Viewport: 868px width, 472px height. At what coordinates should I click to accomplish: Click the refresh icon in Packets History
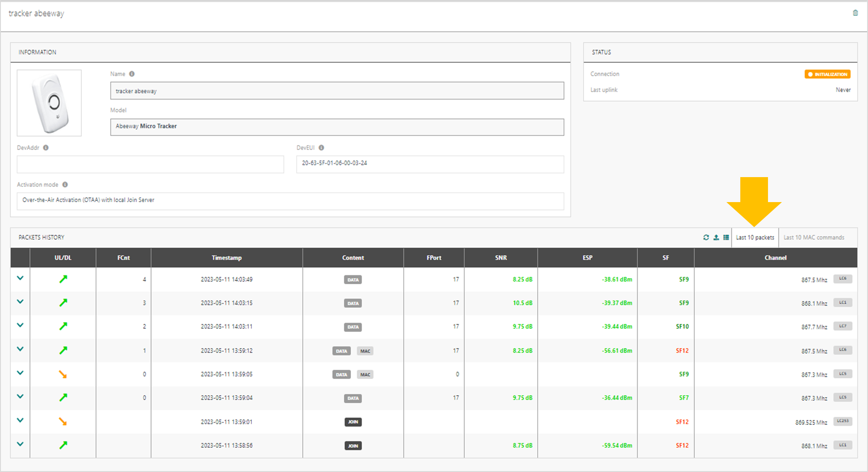coord(706,237)
